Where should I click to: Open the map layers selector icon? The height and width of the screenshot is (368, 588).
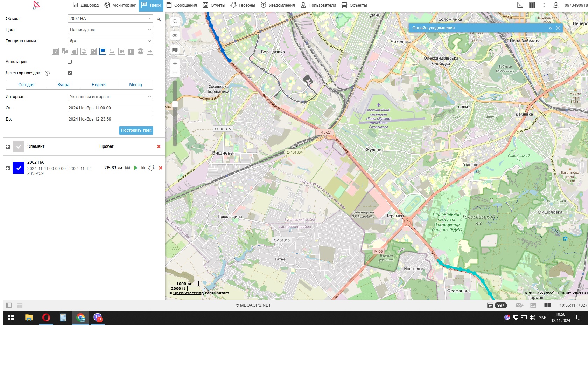pos(175,50)
